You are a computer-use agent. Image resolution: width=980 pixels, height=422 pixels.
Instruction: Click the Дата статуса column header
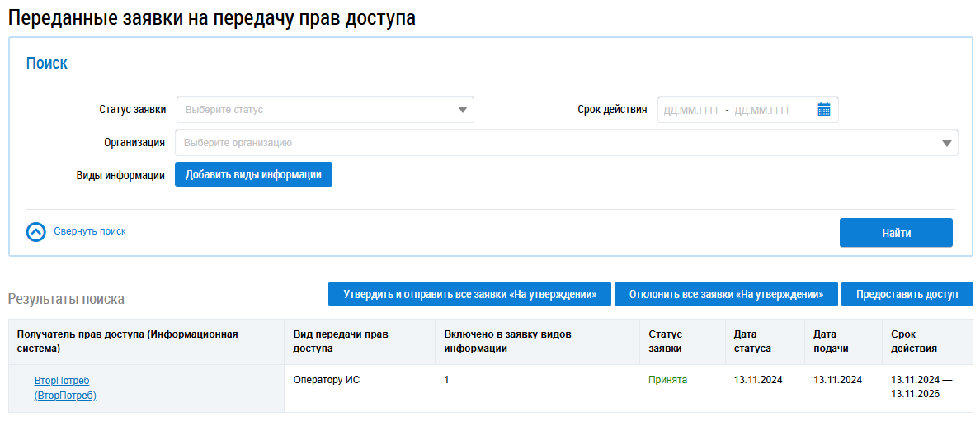tap(752, 341)
